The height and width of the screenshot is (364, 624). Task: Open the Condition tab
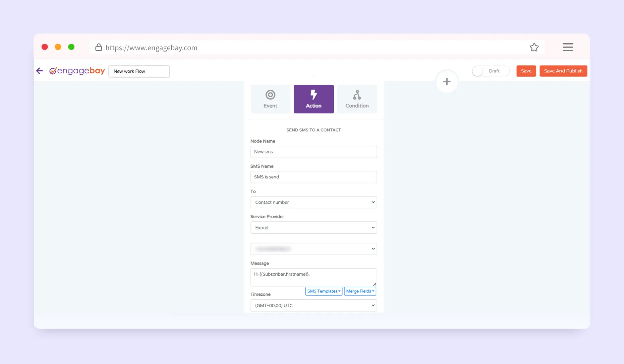click(x=357, y=99)
